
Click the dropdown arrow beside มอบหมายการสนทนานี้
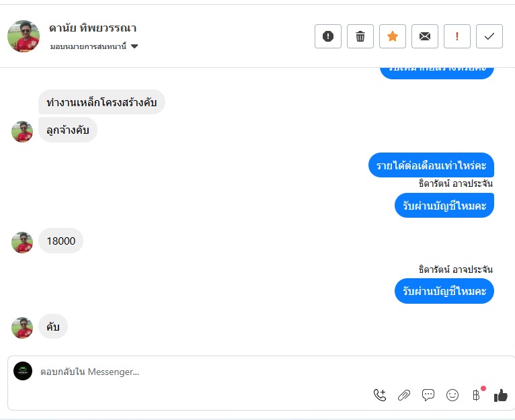point(134,46)
